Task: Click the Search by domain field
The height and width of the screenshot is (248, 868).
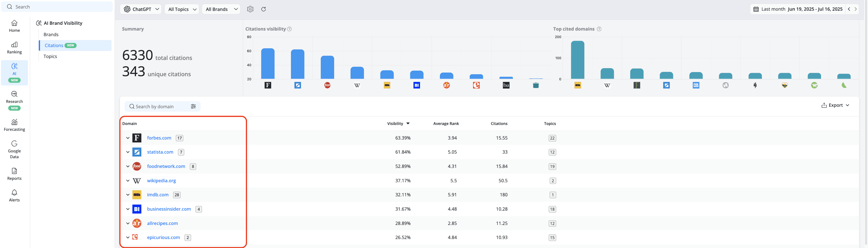Action: click(x=162, y=107)
